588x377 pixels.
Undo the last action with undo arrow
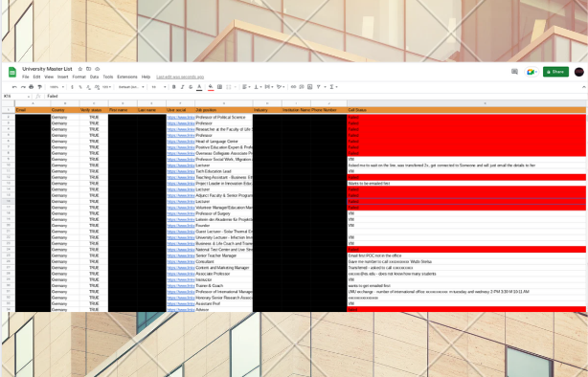(14, 87)
